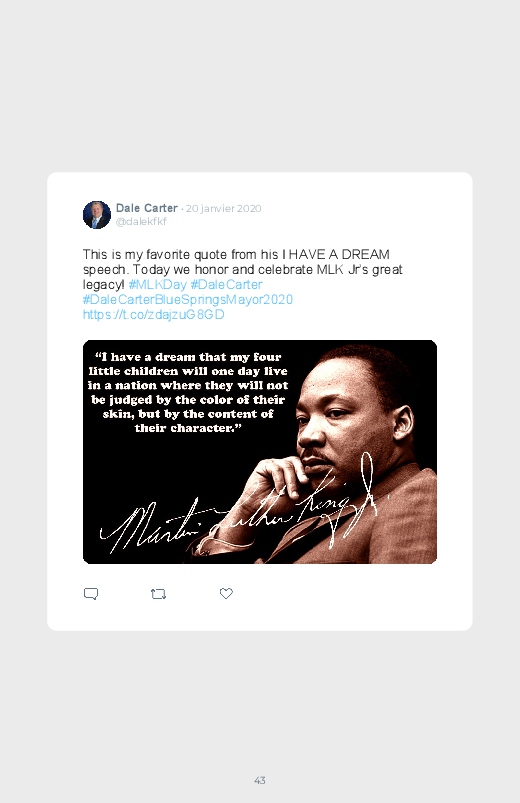Viewport: 520px width, 803px height.
Task: Open Dale Carter's profile avatar
Action: click(x=97, y=215)
